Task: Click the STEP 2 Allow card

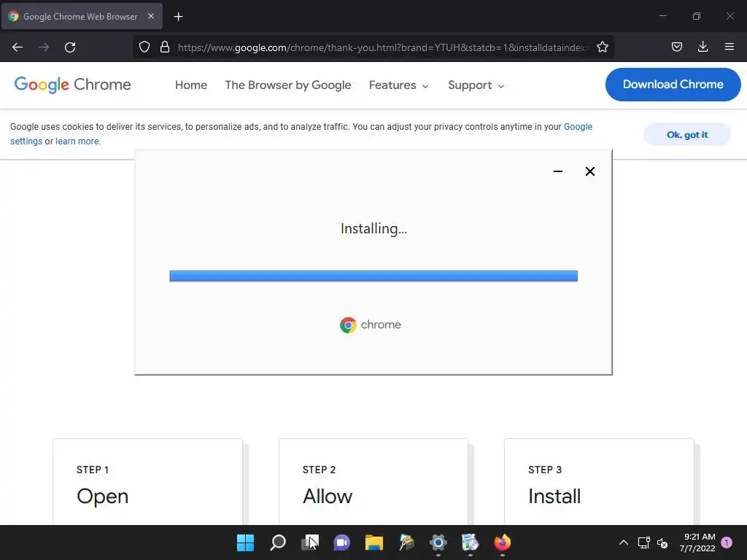Action: (x=373, y=482)
